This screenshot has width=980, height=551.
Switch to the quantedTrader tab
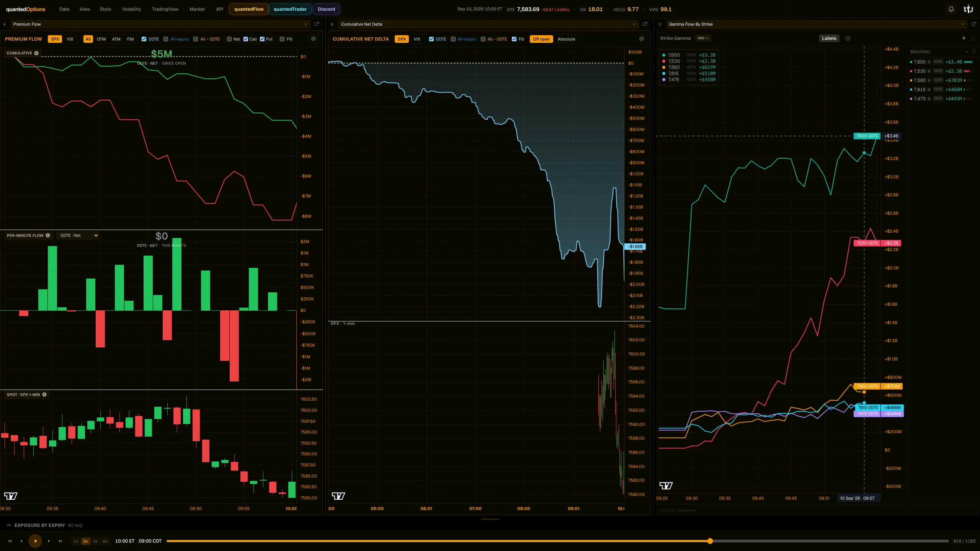click(290, 9)
